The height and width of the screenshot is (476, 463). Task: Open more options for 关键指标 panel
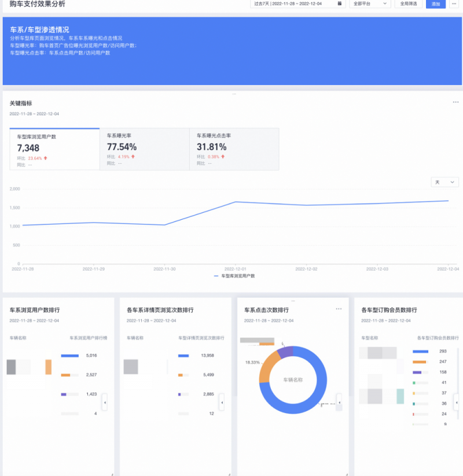(455, 102)
